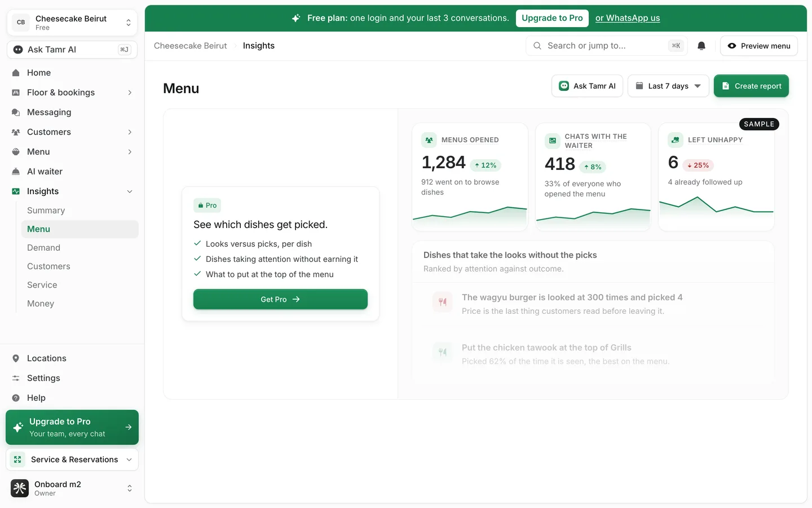Click Ask Tamr AI in the page header
812x508 pixels.
pos(587,86)
